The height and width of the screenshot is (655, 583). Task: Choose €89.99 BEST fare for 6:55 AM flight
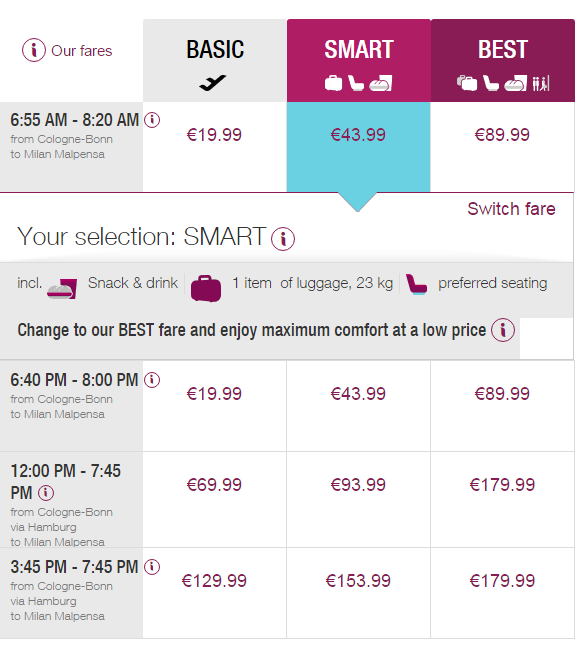pos(502,135)
